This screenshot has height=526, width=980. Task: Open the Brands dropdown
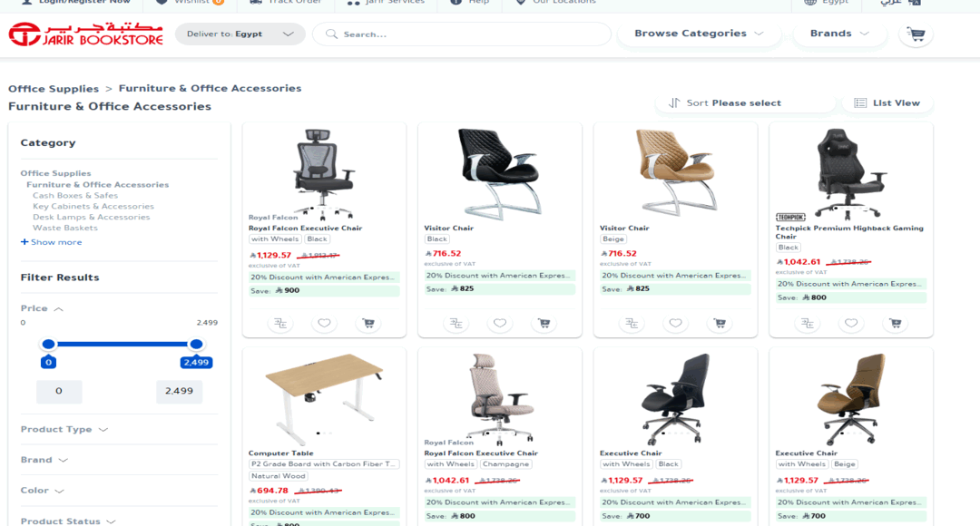[x=839, y=34]
